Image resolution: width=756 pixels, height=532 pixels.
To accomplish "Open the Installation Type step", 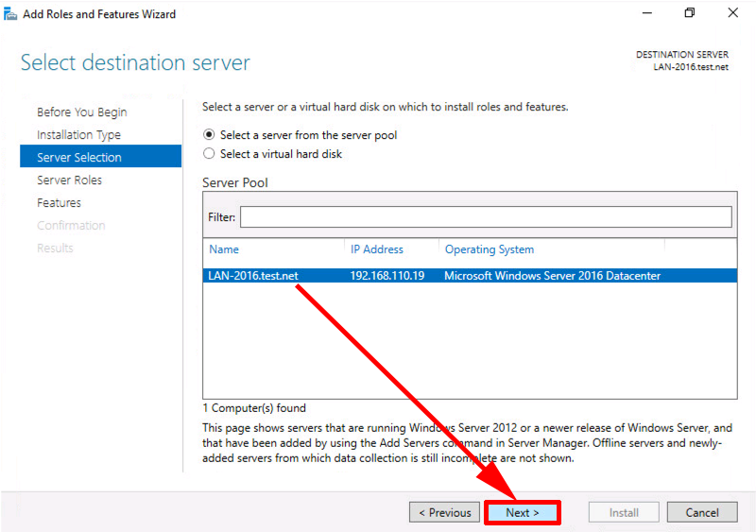I will [78, 134].
